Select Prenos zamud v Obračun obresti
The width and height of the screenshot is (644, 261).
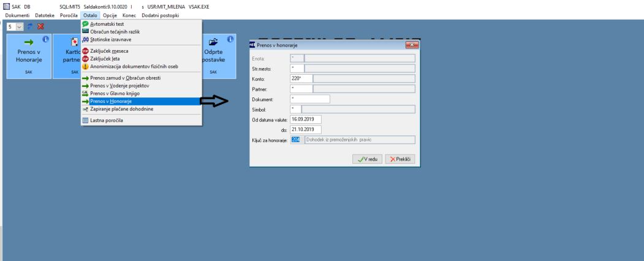tap(142, 78)
